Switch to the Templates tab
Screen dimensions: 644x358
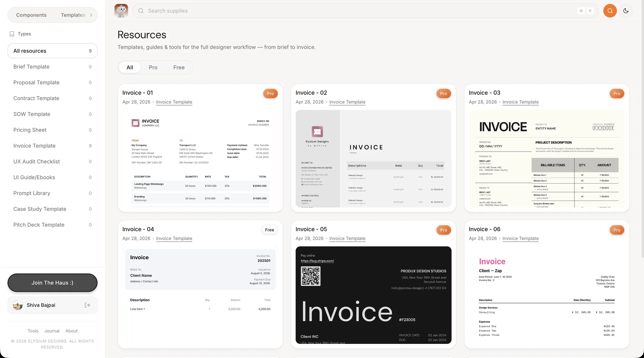point(73,15)
